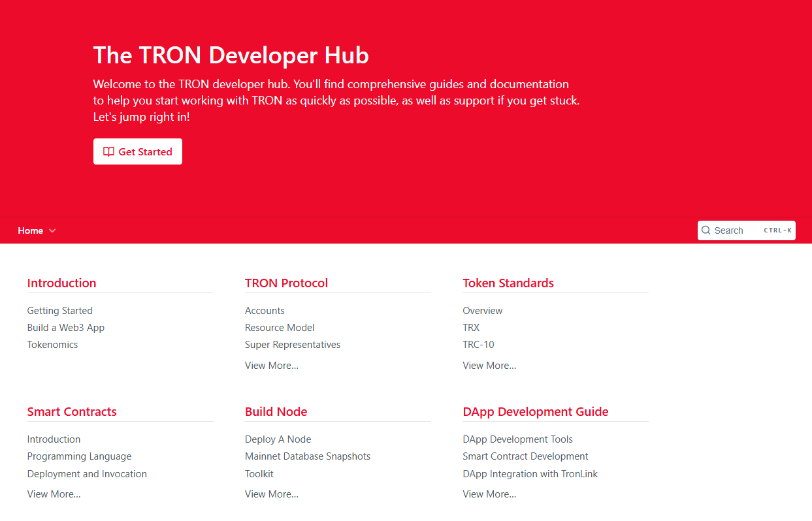Open Super Representatives page
The width and height of the screenshot is (812, 521).
pyautogui.click(x=293, y=345)
